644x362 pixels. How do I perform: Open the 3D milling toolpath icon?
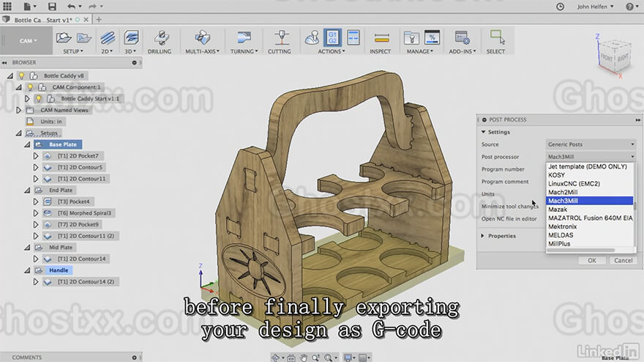pos(131,38)
